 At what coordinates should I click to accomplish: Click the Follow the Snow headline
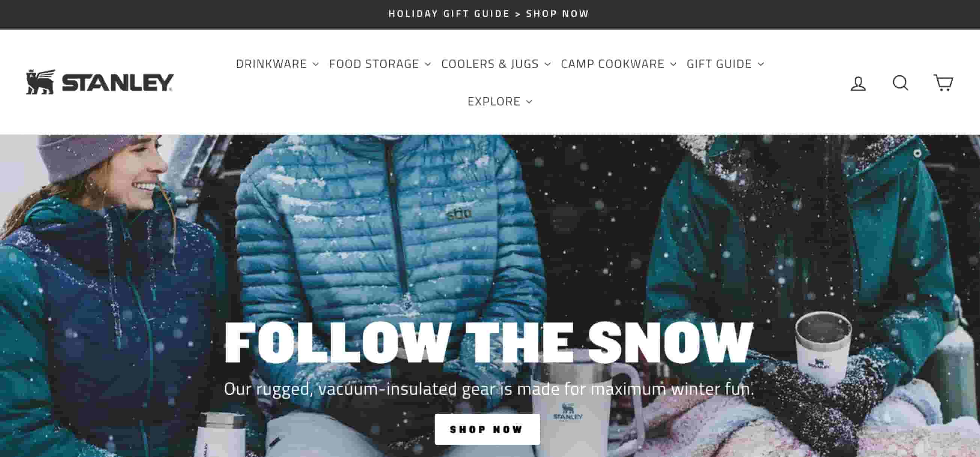pyautogui.click(x=489, y=342)
